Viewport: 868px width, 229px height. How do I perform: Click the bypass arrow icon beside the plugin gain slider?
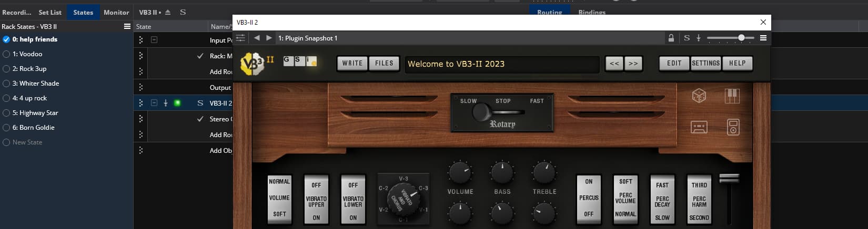(699, 38)
